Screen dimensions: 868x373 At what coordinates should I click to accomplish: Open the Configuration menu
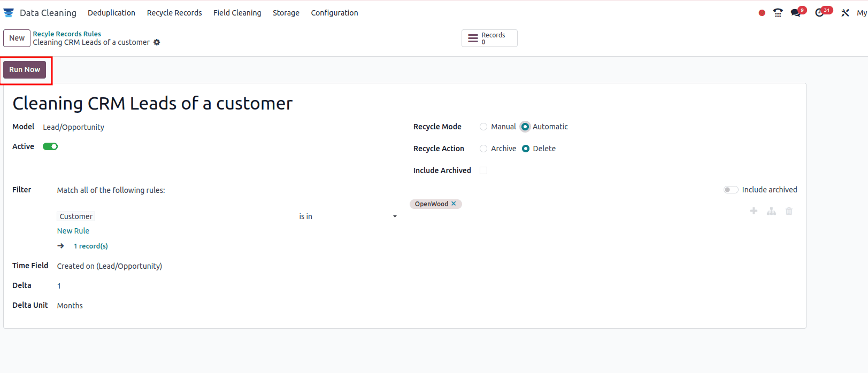click(335, 13)
